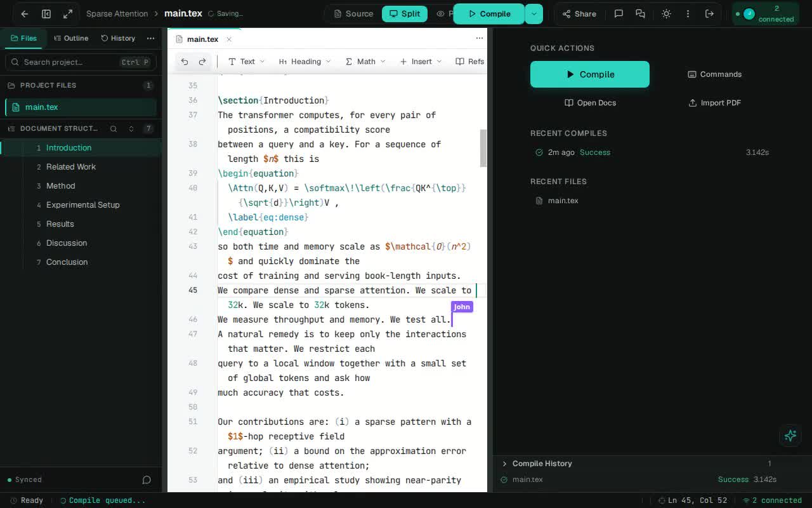
Task: Switch to the History tab
Action: pos(118,38)
